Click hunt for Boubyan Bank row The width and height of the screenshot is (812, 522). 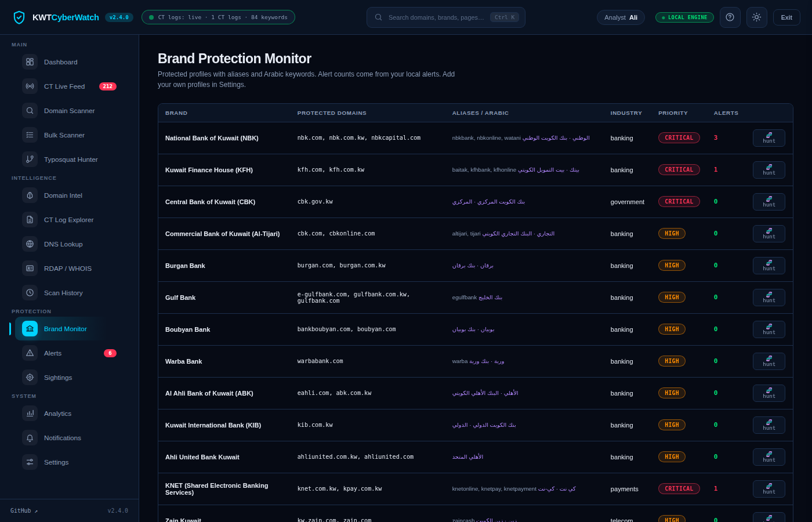[x=768, y=329]
